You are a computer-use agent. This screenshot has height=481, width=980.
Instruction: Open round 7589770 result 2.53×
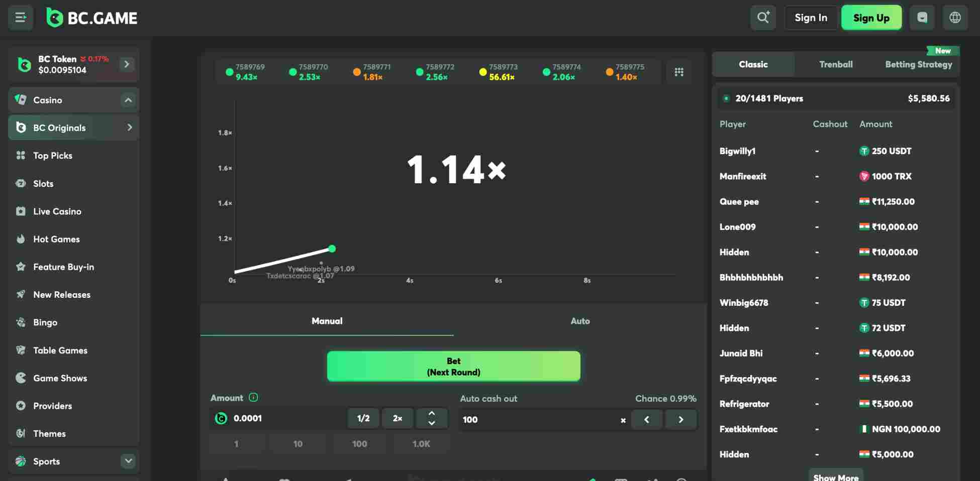309,72
